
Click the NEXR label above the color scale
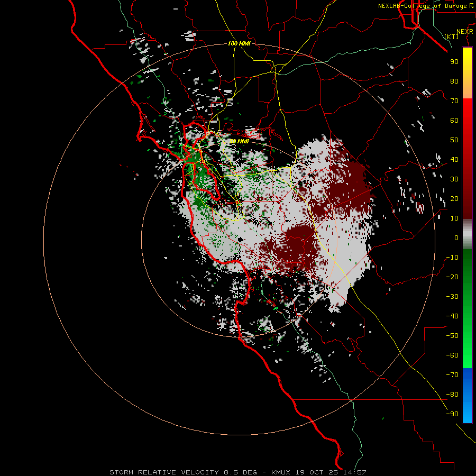[x=465, y=32]
